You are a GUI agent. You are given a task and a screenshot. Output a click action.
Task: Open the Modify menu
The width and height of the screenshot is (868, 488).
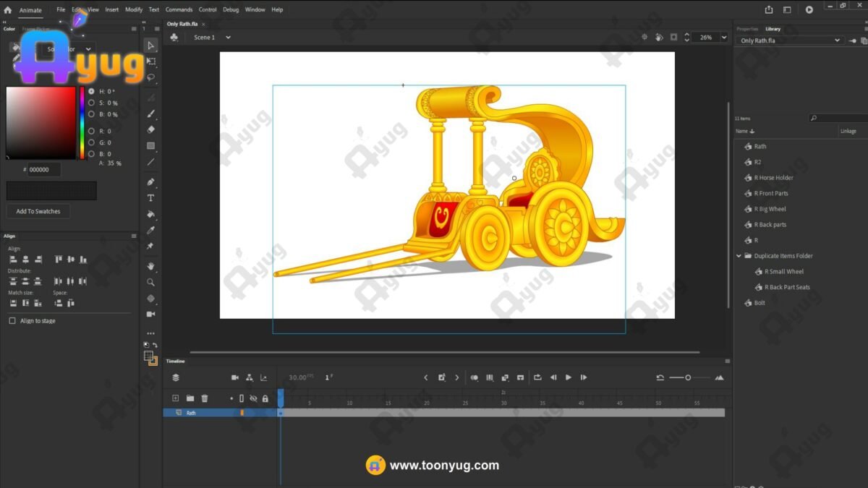coord(134,10)
